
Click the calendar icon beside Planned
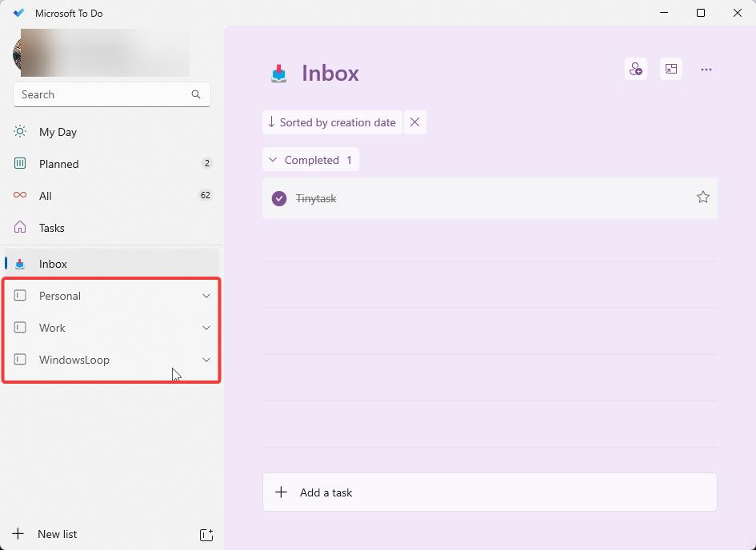[20, 163]
